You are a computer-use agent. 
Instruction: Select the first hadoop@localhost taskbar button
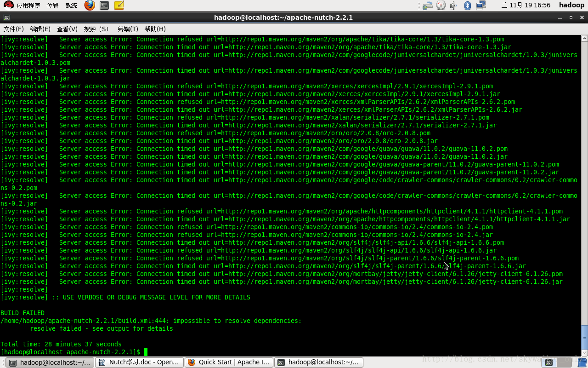(50, 362)
